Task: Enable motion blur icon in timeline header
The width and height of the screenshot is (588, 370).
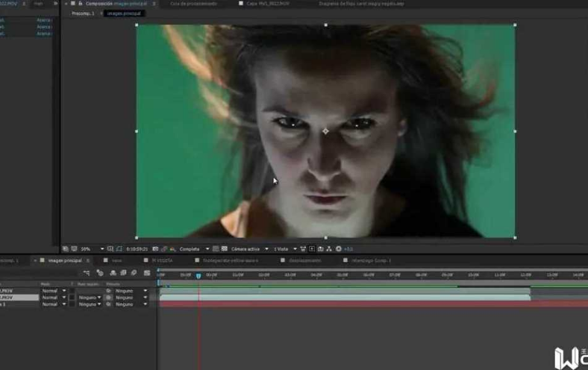Action: coord(134,273)
